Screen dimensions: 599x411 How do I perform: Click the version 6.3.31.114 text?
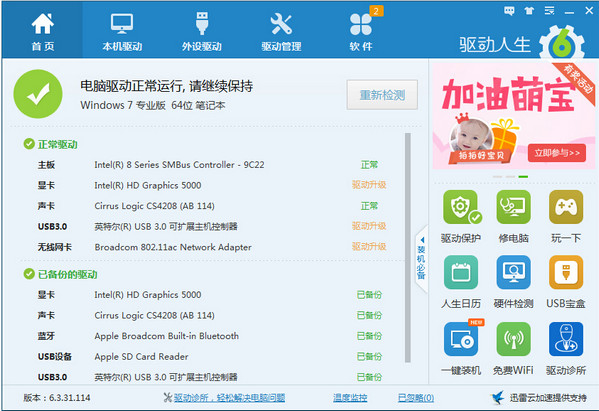[57, 398]
